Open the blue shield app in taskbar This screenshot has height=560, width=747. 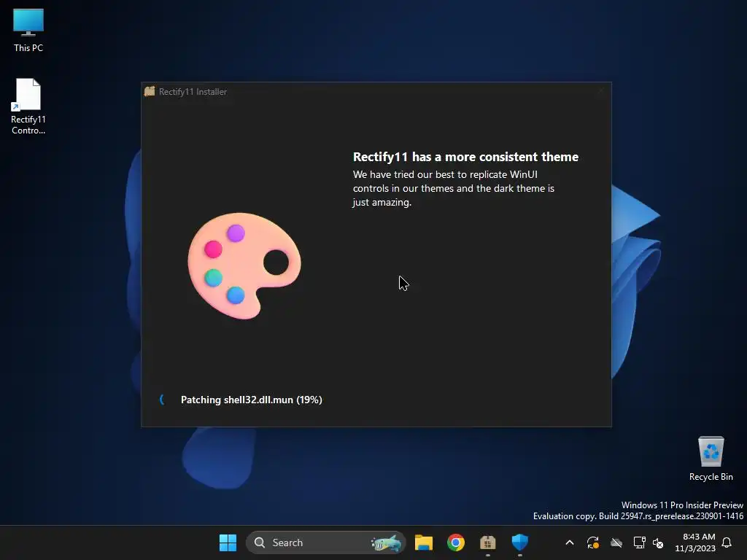[x=519, y=542]
